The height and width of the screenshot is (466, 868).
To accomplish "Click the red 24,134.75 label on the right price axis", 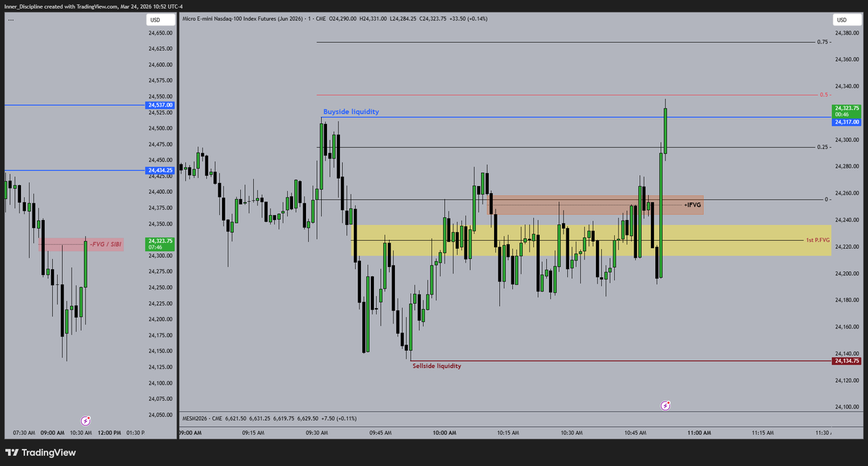I will click(x=847, y=359).
